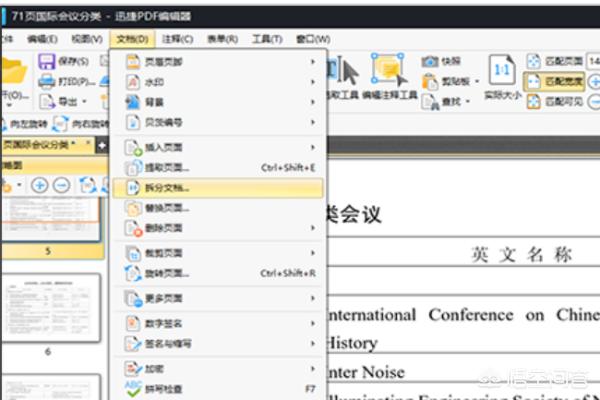The image size is (600, 400).
Task: Open the 注释(C) menu
Action: pos(178,39)
